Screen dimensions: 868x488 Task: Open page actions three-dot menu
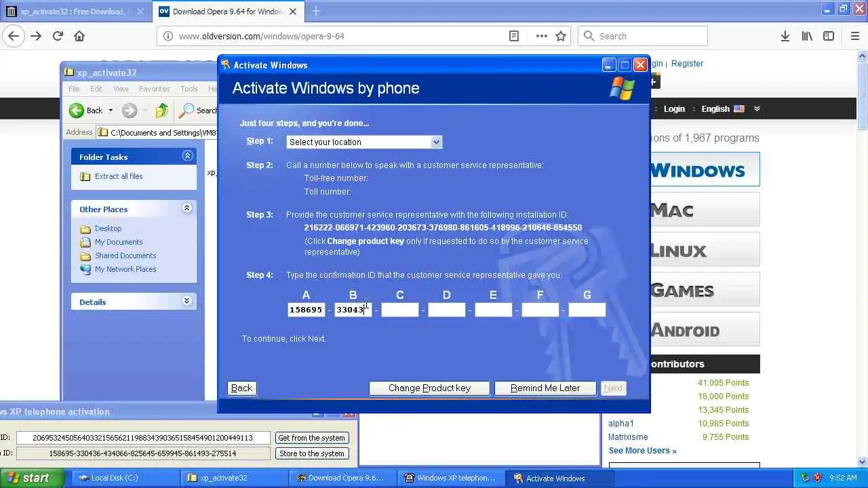(541, 36)
